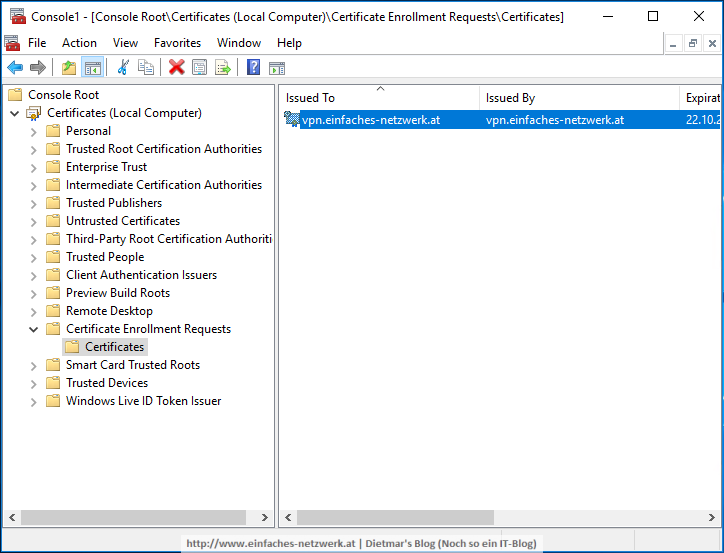Image resolution: width=724 pixels, height=553 pixels.
Task: Click list pane scrollbar right arrow
Action: [x=712, y=517]
